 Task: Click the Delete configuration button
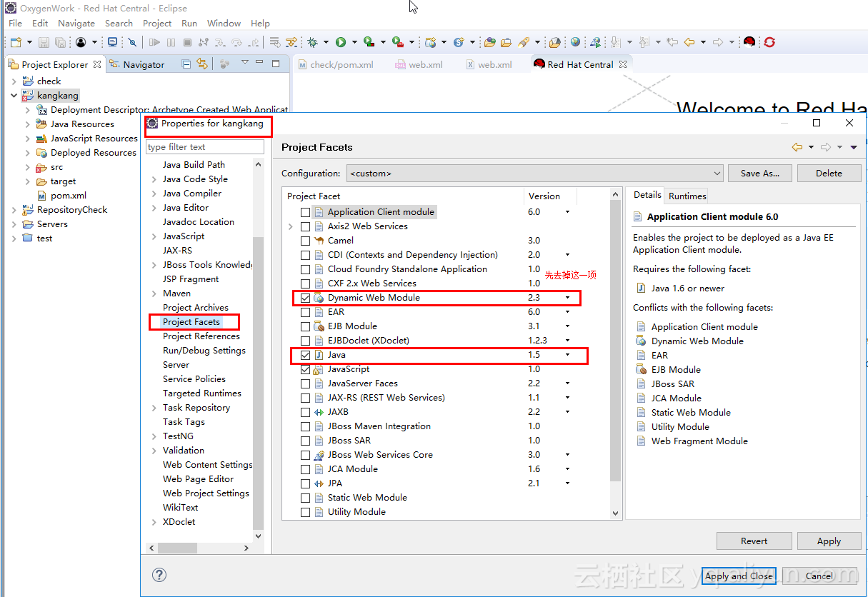[829, 174]
